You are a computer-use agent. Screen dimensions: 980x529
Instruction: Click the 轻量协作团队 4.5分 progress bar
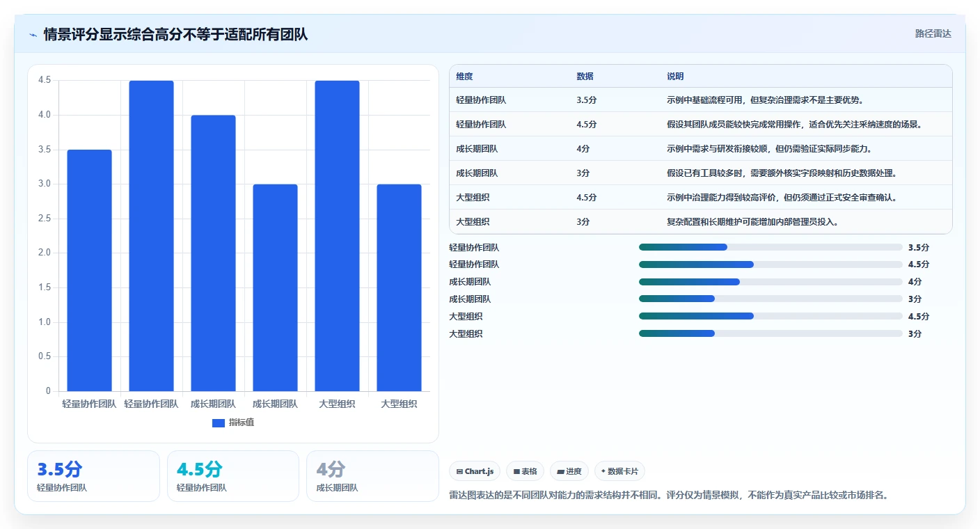pos(770,264)
